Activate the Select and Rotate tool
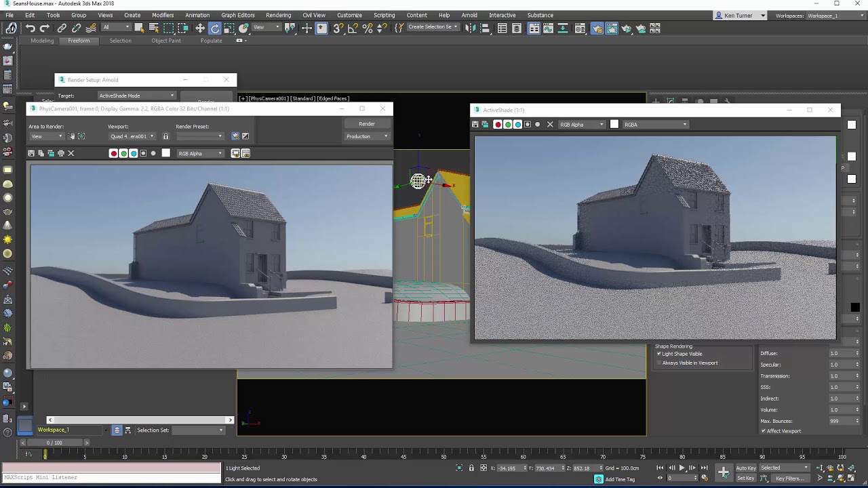 tap(215, 28)
